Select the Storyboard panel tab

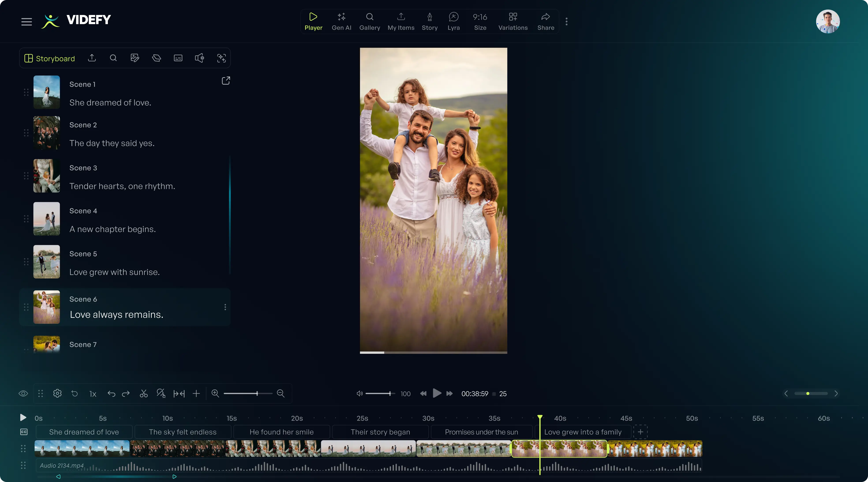(x=50, y=58)
